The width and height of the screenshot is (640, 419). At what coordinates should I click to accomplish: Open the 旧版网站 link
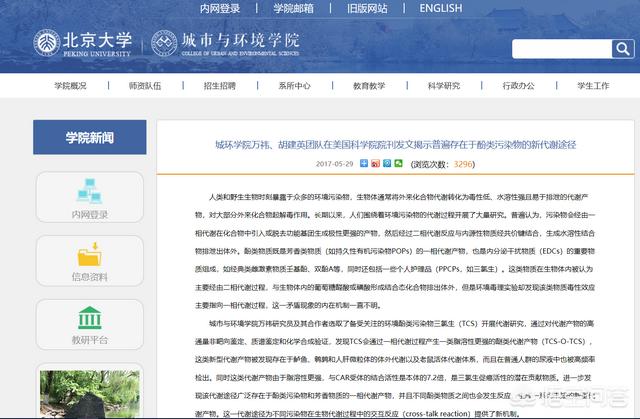pos(367,8)
